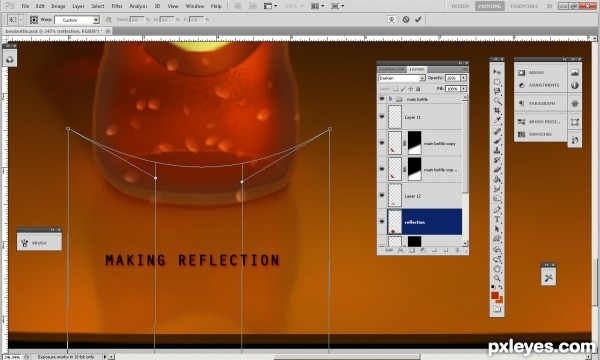Select the Clone Stamp tool

click(497, 151)
